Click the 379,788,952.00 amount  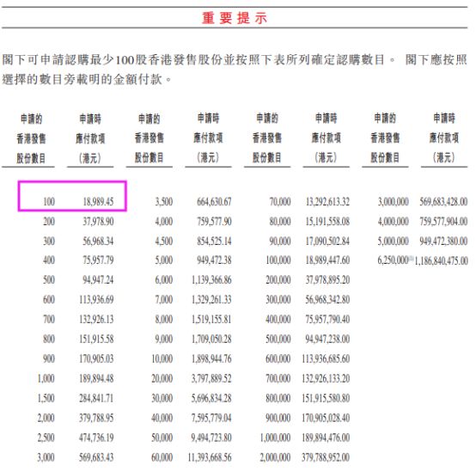[326, 457]
